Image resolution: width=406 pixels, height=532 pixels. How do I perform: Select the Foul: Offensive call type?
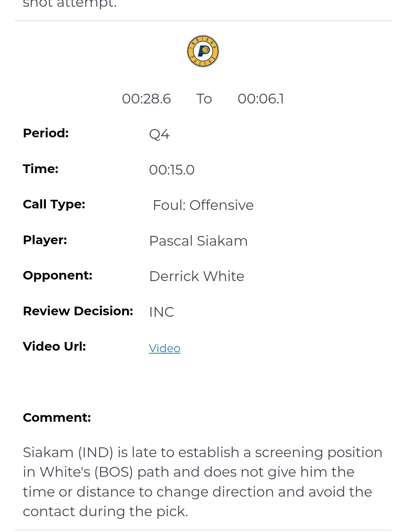coord(203,205)
